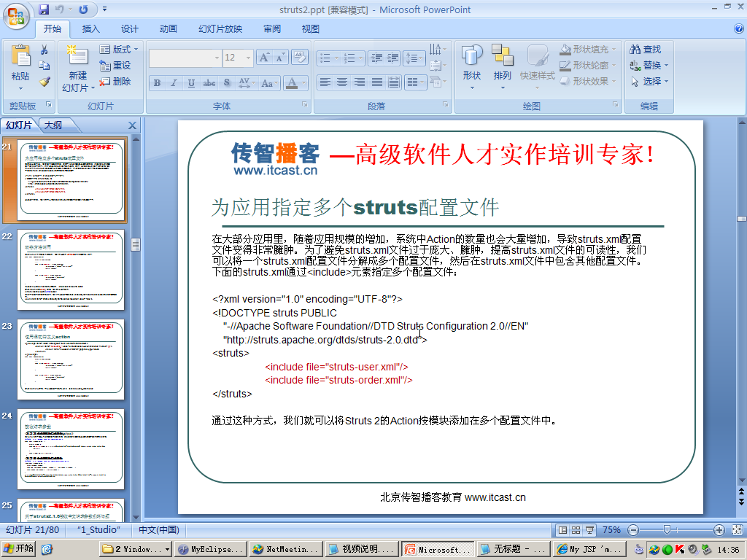This screenshot has width=747, height=560.
Task: Increase list indent level
Action: click(393, 58)
